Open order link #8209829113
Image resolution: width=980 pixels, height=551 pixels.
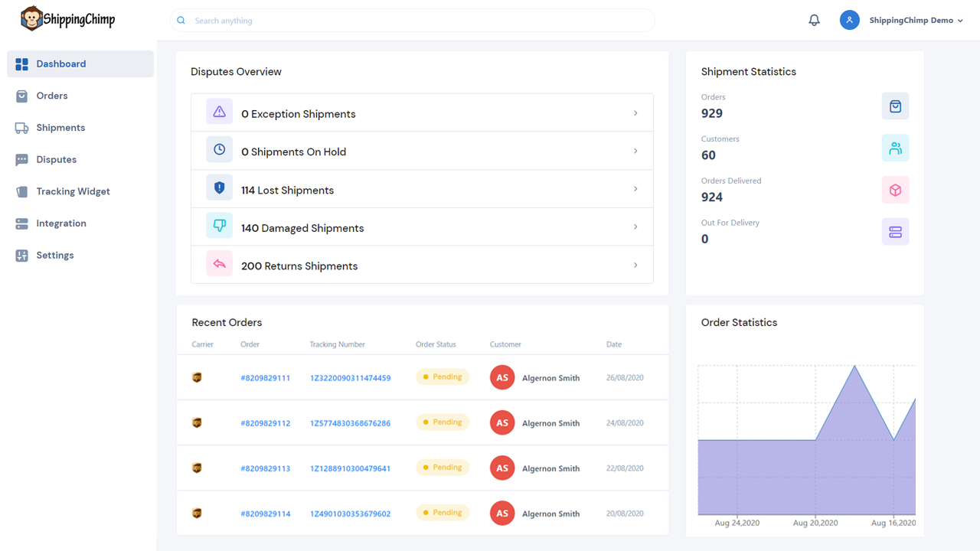coord(265,468)
